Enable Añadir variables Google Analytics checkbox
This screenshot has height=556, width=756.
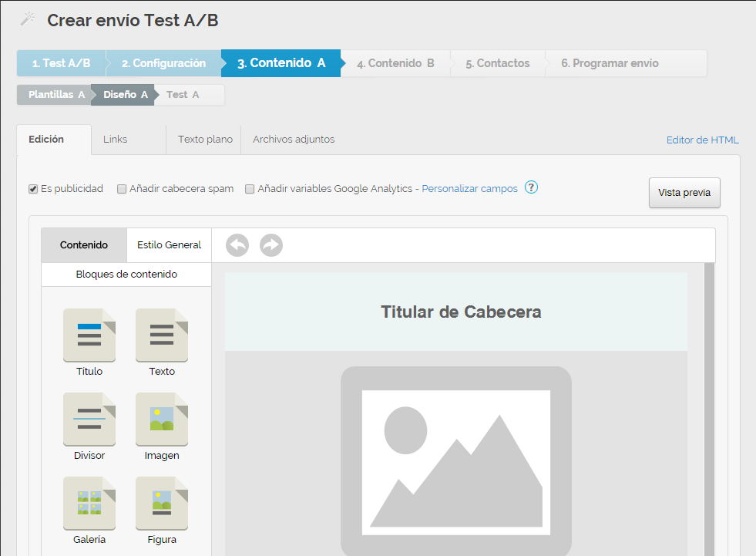click(250, 189)
